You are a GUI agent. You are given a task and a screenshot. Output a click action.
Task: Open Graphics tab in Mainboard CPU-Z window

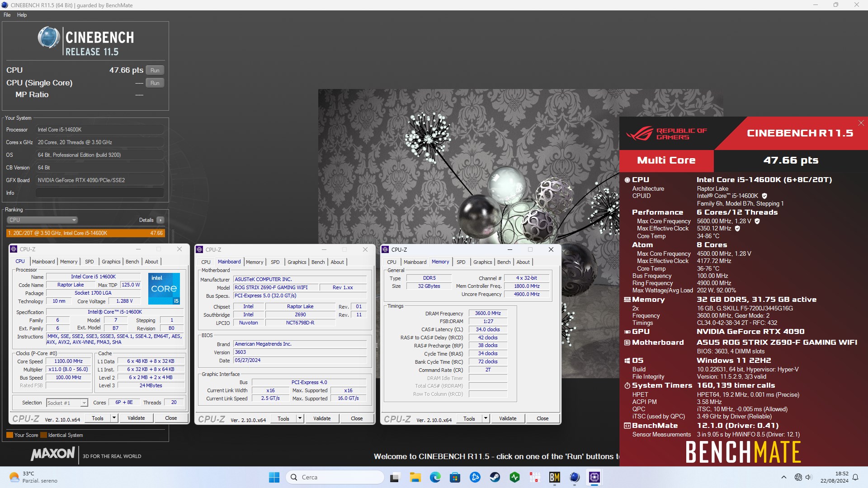pos(297,262)
